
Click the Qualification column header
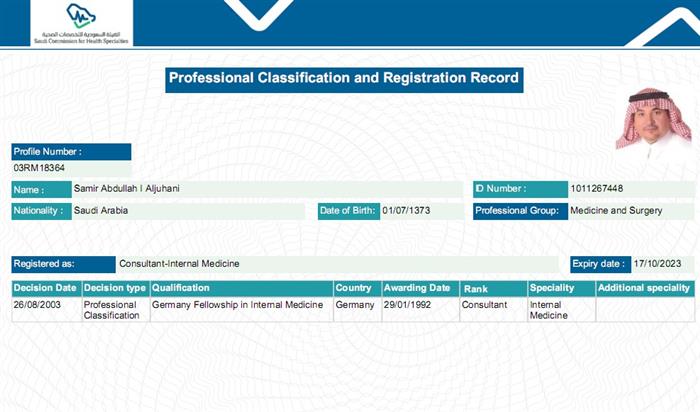pos(242,288)
